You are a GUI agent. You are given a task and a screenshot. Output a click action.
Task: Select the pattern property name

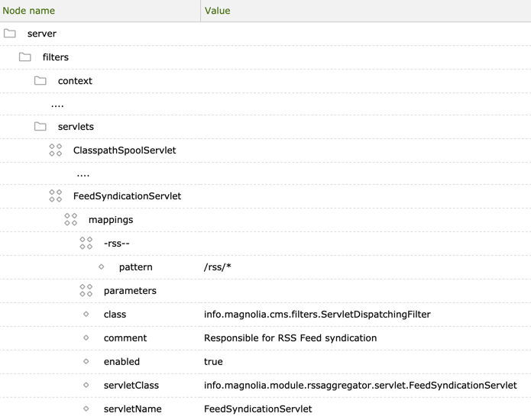136,268
